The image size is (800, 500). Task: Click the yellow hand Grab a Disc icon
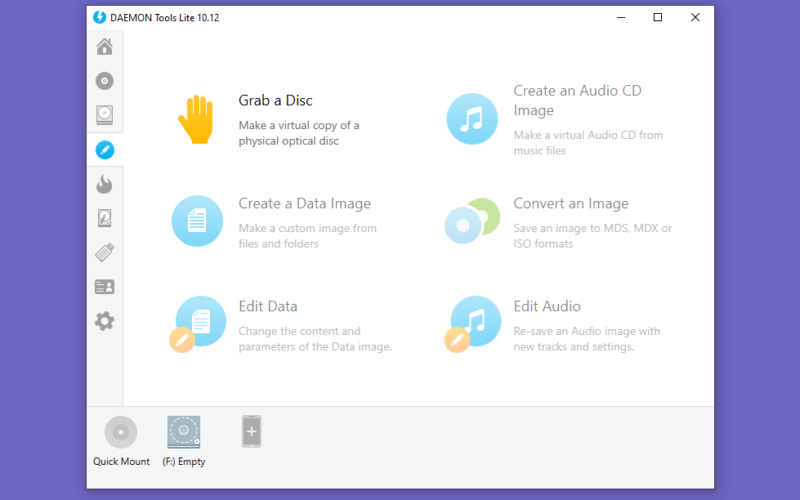coord(195,119)
